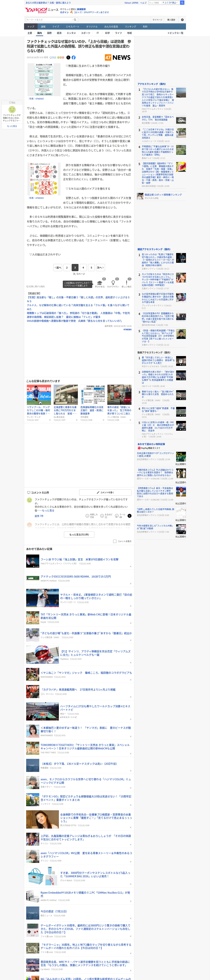Open comments via the 511 bubble under headline

click(x=53, y=57)
